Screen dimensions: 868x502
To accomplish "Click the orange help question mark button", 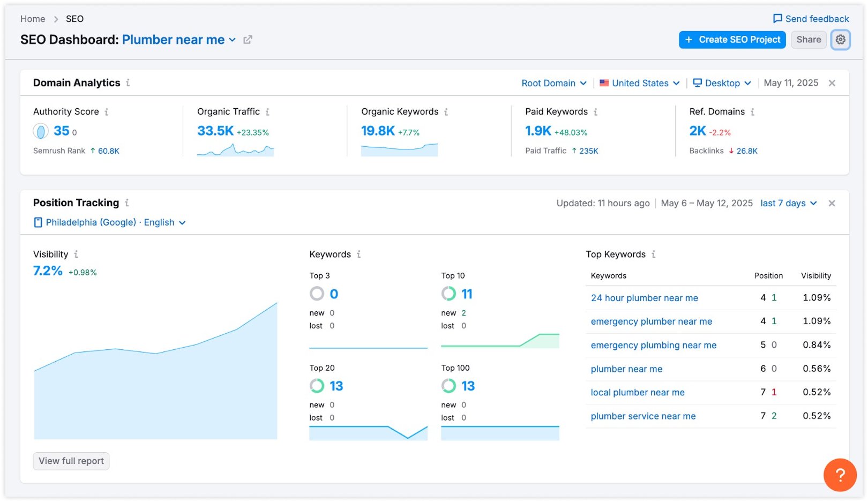I will point(840,475).
